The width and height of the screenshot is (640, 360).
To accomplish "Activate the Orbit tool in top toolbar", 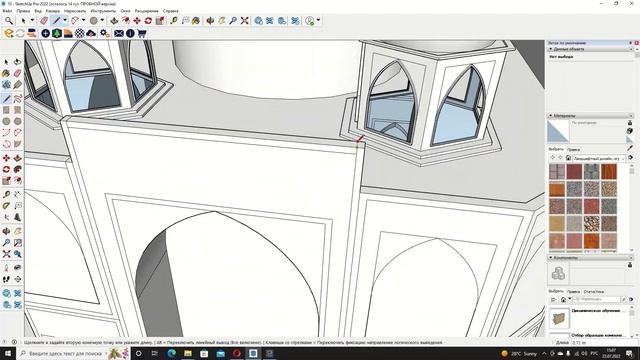I will click(210, 20).
